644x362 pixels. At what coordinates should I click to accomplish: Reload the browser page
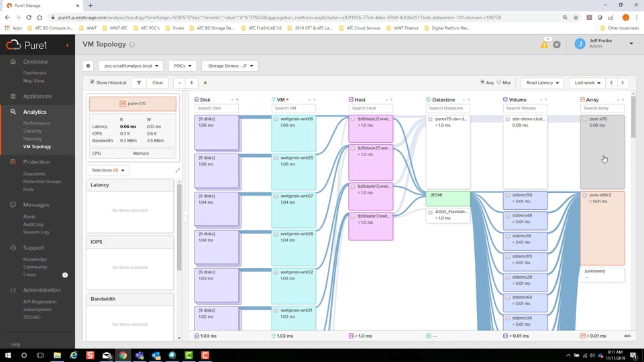(x=29, y=17)
